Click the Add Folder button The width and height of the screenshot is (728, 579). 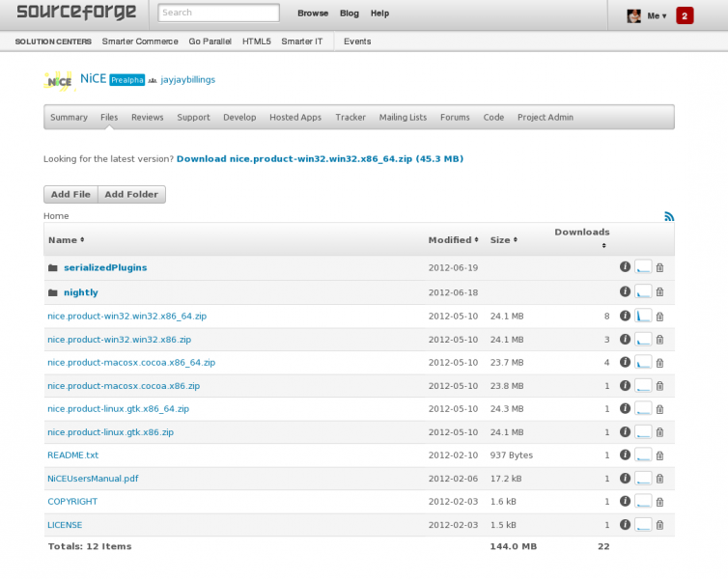pyautogui.click(x=131, y=194)
